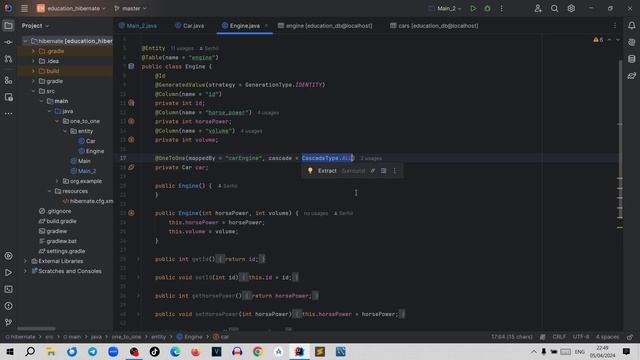Click 4 spaces indent setting
The height and width of the screenshot is (360, 640).
607,337
